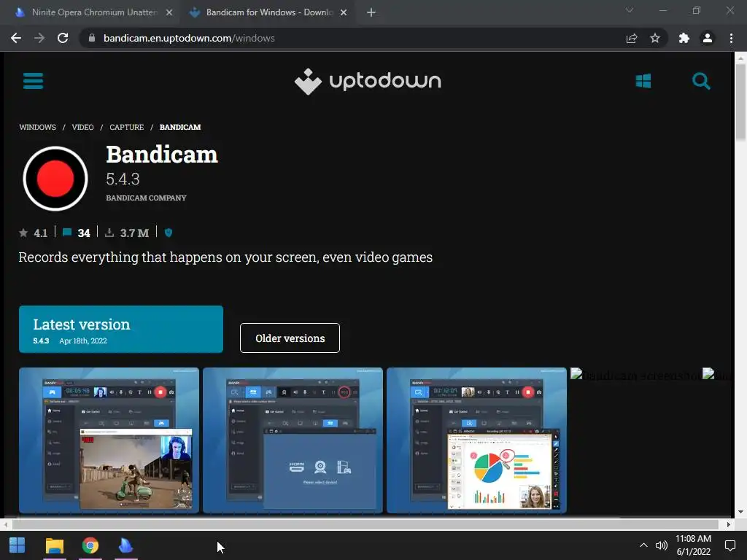Open the broken Bandicam screenshot image
Image resolution: width=747 pixels, height=560 pixels.
coord(635,376)
